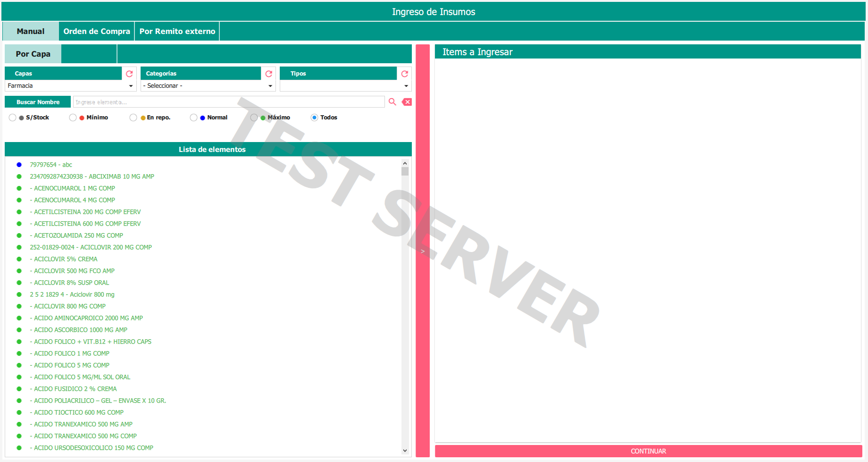Open the Capas dropdown showing Farmacia
The height and width of the screenshot is (462, 868).
pos(70,86)
